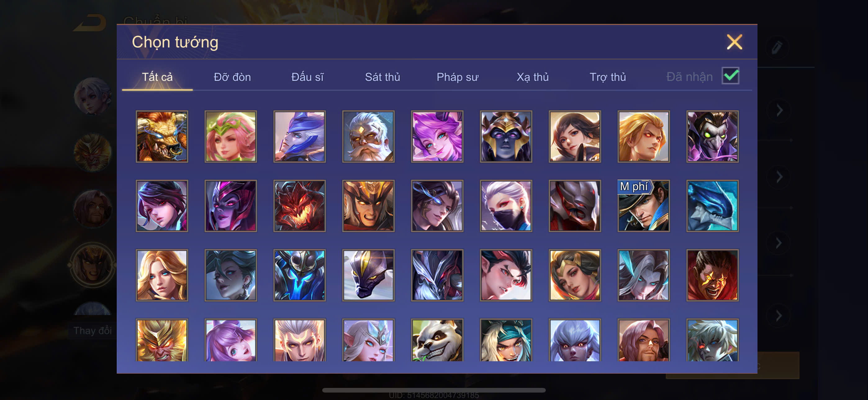Filter heroes by 'Xạ thủ'

tap(532, 77)
